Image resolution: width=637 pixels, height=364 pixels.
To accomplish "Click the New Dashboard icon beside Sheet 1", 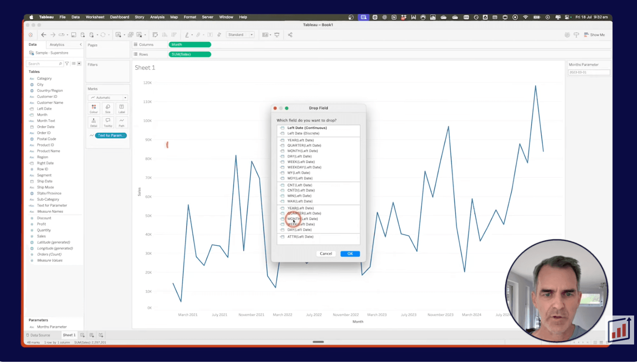I will tap(92, 335).
